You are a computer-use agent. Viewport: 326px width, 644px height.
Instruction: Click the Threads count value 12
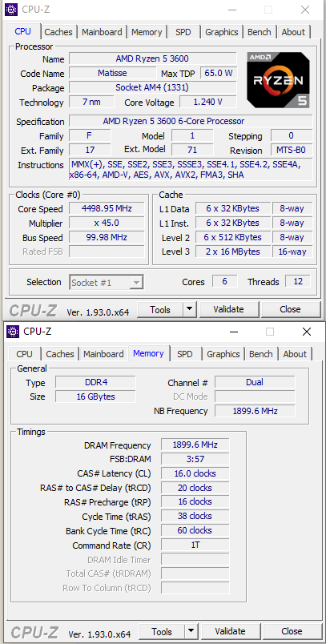[298, 281]
